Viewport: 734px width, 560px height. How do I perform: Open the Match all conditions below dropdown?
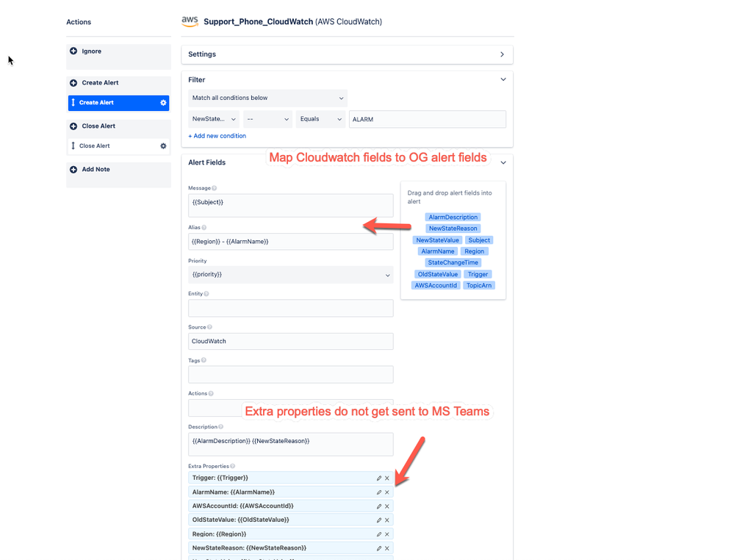(x=267, y=98)
